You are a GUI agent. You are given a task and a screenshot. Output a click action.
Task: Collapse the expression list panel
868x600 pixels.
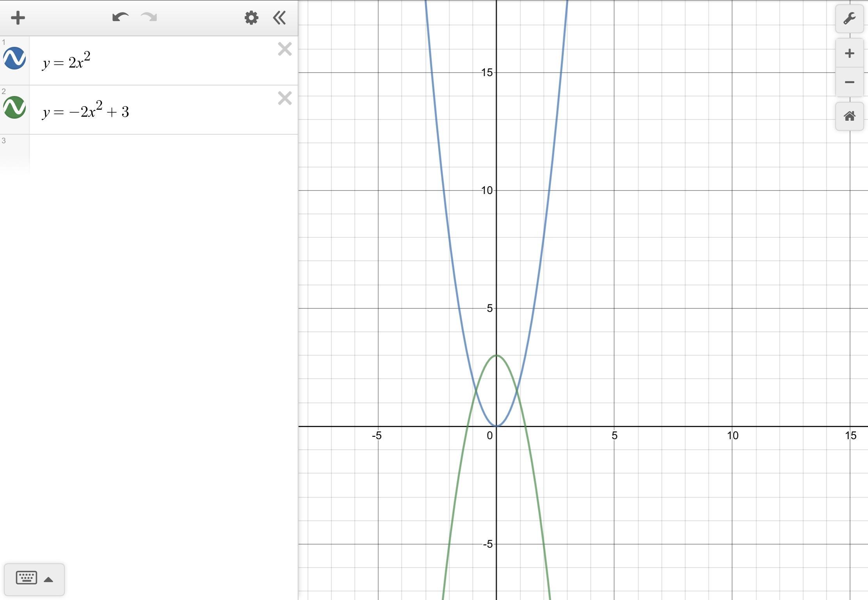279,18
